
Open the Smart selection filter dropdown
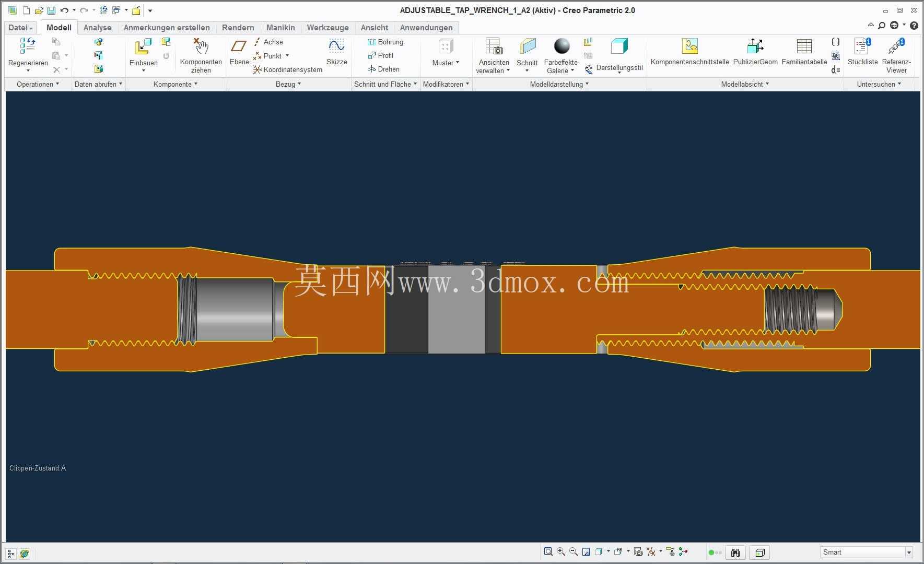[x=909, y=553]
